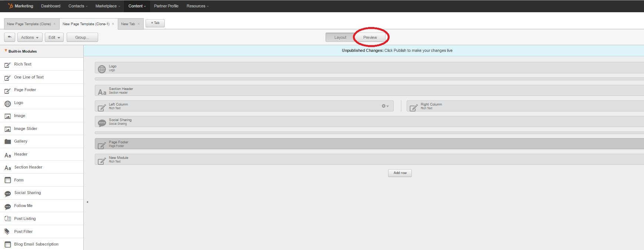Screen dimensions: 644x250
Task: Open the Content menu
Action: 137,6
